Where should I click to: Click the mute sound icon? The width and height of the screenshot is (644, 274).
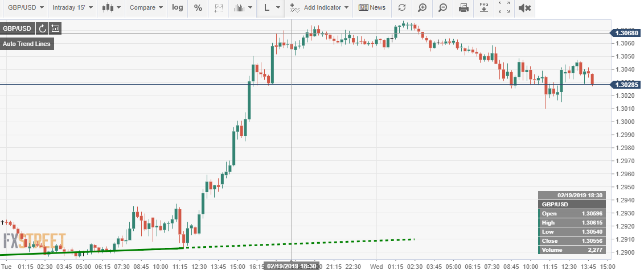point(525,8)
